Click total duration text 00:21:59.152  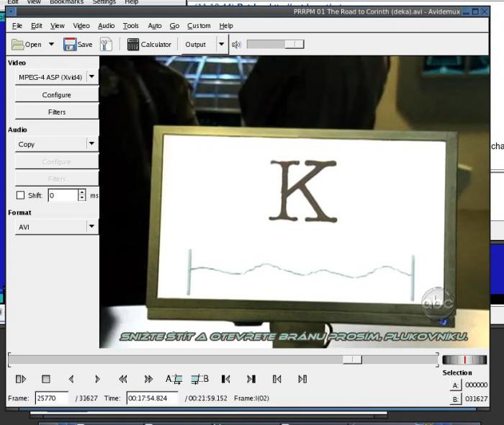[x=207, y=398]
